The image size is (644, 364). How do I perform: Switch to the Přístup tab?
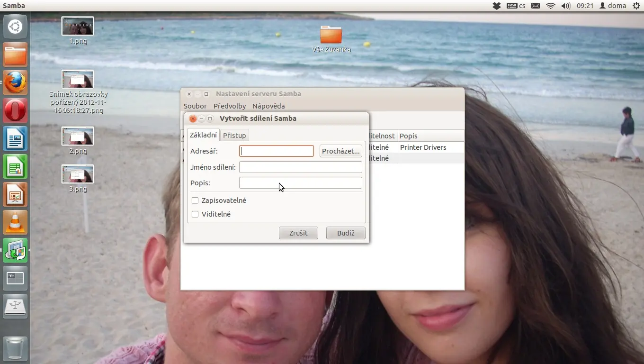point(234,135)
